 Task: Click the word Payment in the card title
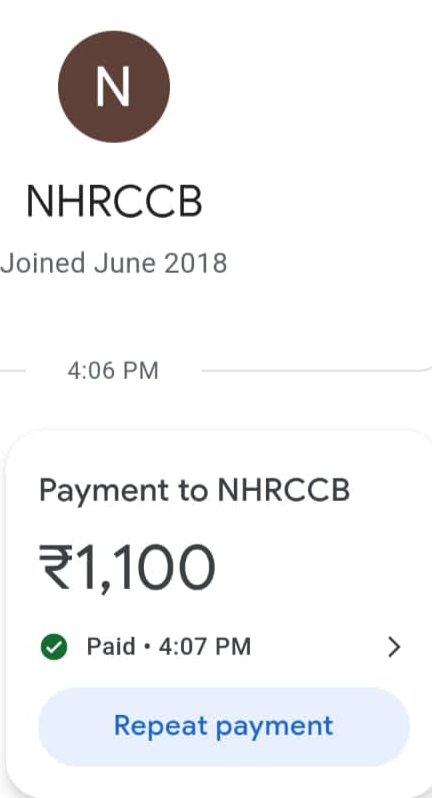coord(104,491)
